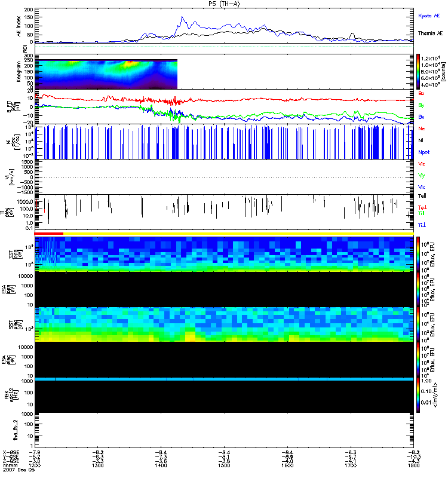Click the '1200' time tick label
This screenshot has height=478, width=448.
click(34, 465)
